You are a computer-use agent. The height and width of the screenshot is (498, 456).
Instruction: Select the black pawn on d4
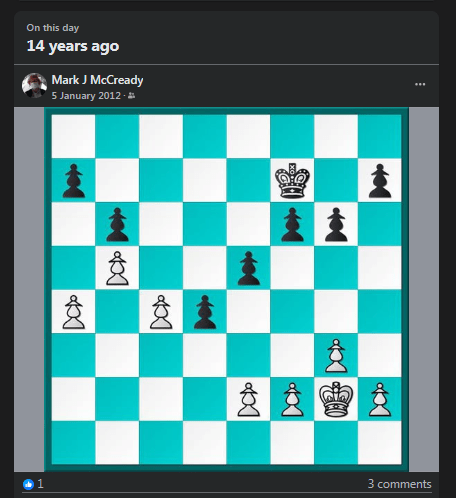(205, 312)
